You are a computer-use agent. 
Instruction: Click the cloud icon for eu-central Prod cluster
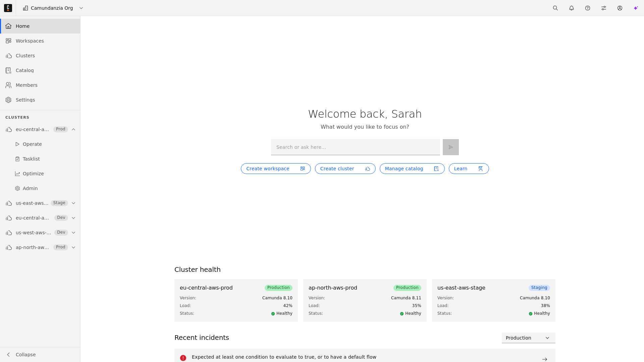click(9, 129)
